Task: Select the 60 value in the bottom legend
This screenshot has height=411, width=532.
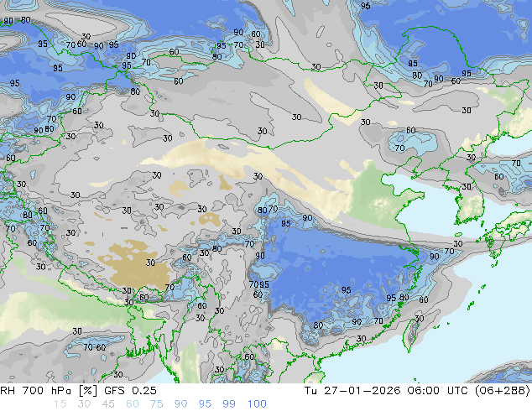Action: point(133,404)
